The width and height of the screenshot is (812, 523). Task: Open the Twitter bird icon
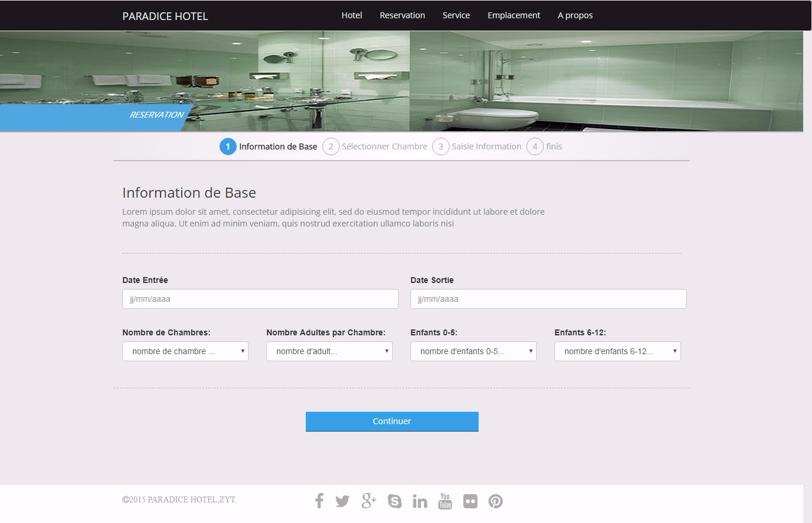(342, 501)
